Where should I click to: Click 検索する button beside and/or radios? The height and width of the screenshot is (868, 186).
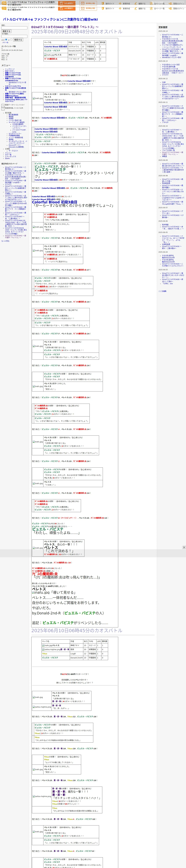click(18, 40)
